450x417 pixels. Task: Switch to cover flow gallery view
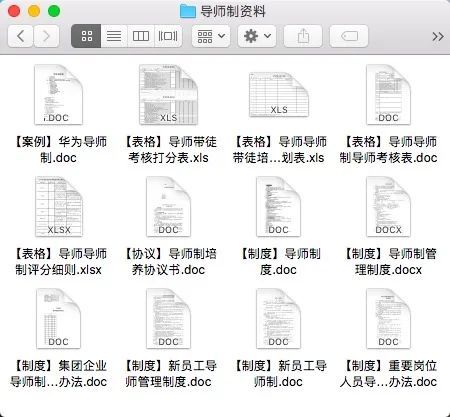pyautogui.click(x=168, y=36)
